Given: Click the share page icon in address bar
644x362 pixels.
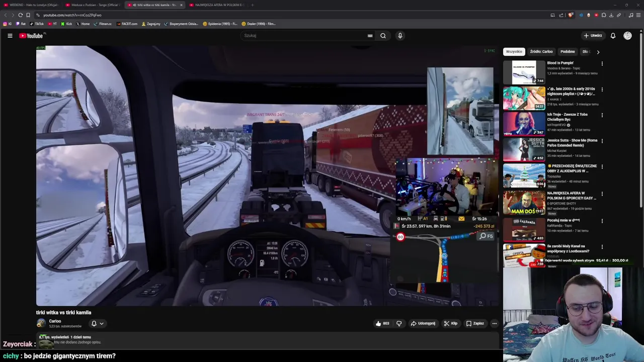Looking at the screenshot, I should coord(561,15).
